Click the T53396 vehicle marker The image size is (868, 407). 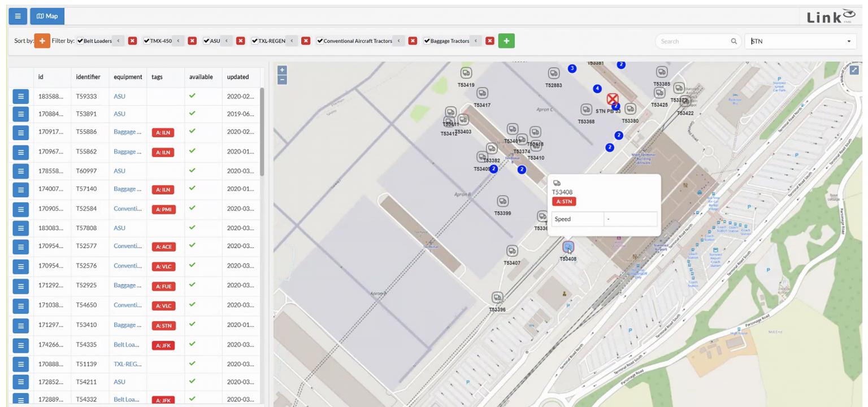[497, 298]
